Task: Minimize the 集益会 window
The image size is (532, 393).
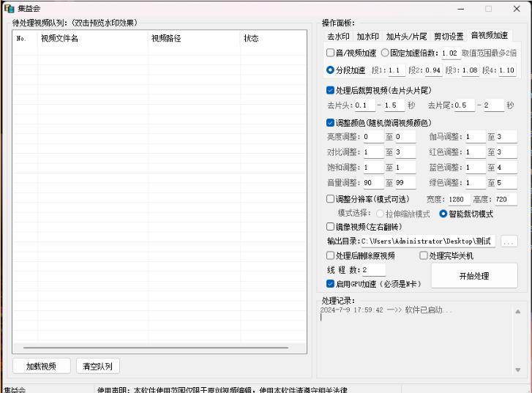Action: (x=461, y=9)
